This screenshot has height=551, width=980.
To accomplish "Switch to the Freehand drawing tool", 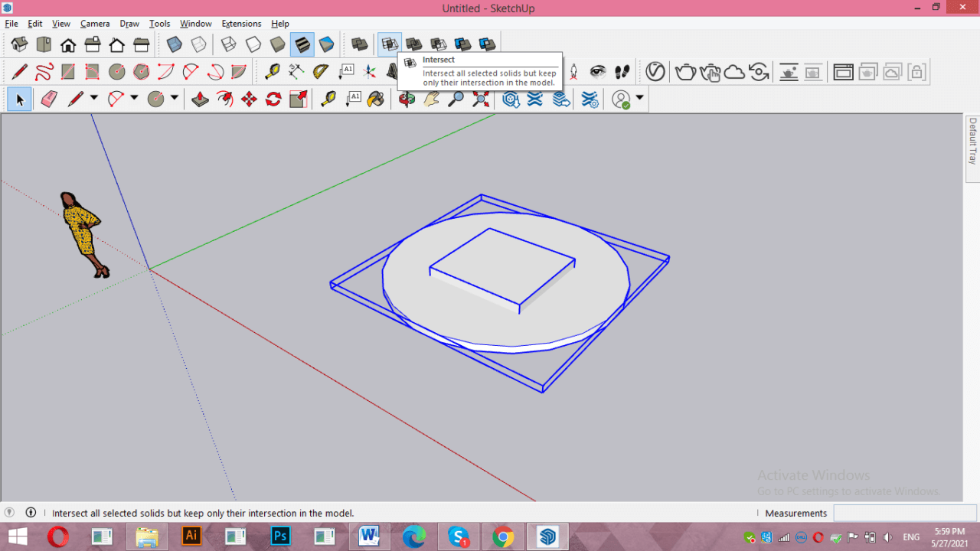I will tap(44, 72).
